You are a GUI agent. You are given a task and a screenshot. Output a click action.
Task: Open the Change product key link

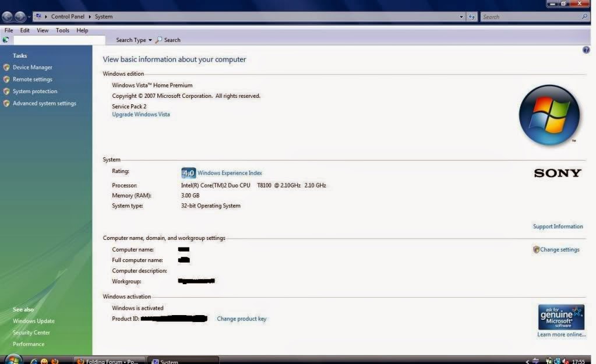241,319
